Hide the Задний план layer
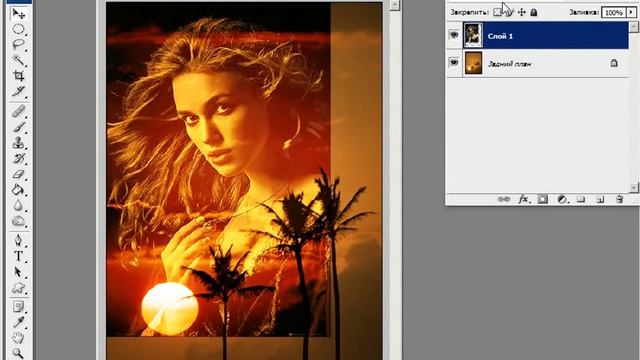Viewport: 640px width, 360px height. point(454,63)
